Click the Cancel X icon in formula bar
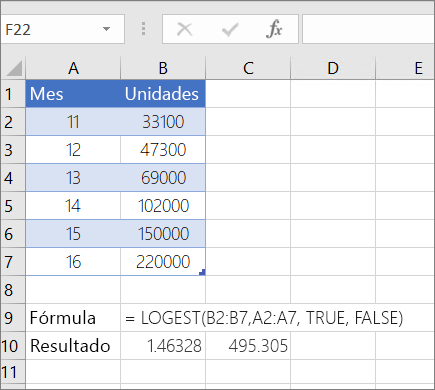Screen dimensions: 435x390 click(x=184, y=29)
